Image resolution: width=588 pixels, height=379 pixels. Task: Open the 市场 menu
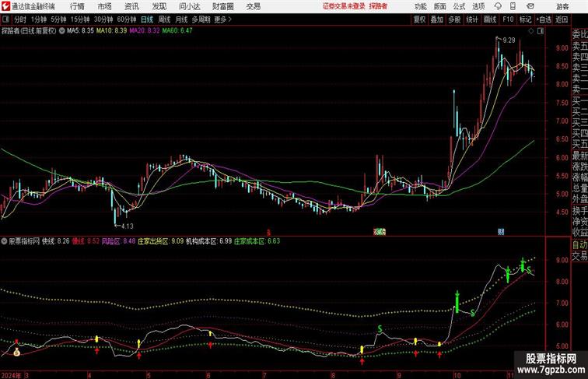[105, 6]
